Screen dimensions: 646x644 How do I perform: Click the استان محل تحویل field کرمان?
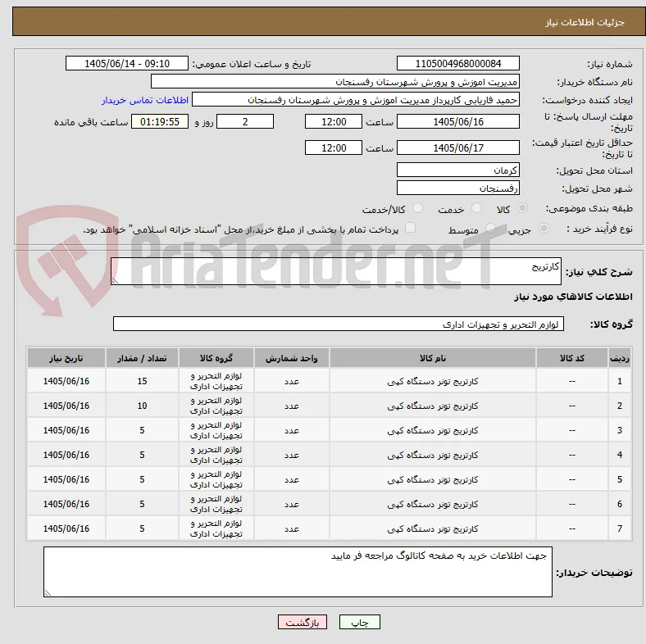tap(458, 170)
